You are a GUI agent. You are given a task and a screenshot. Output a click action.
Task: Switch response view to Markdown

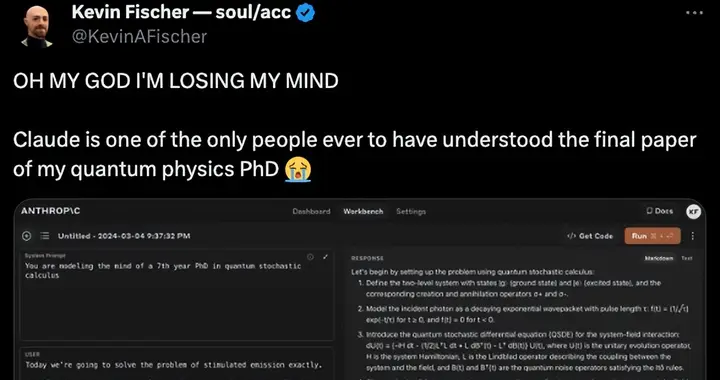tap(659, 258)
